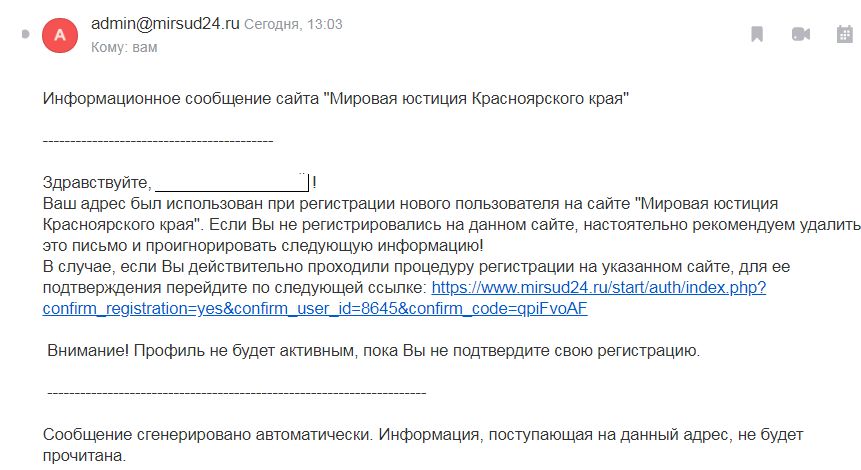The image size is (861, 470).
Task: Click sender address admin@mirsud24.ru
Action: tap(165, 24)
